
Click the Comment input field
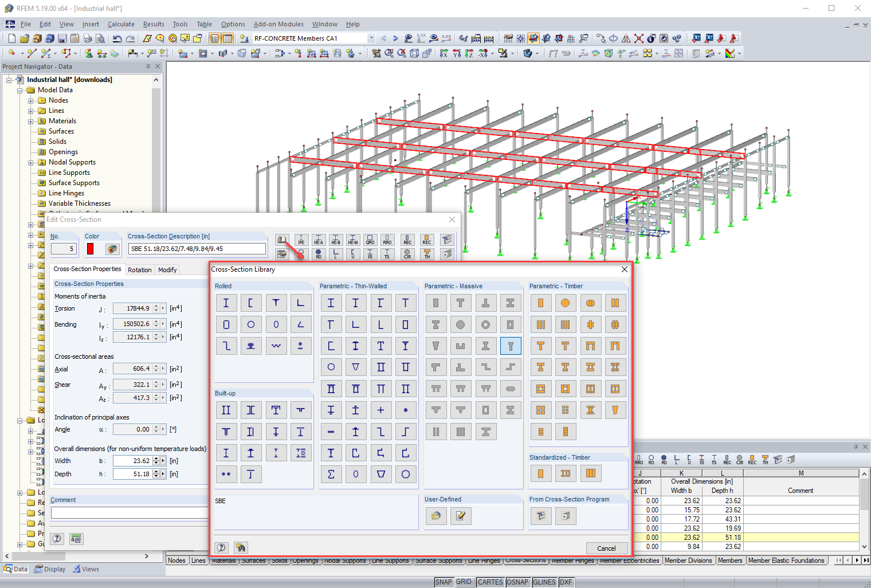[129, 513]
